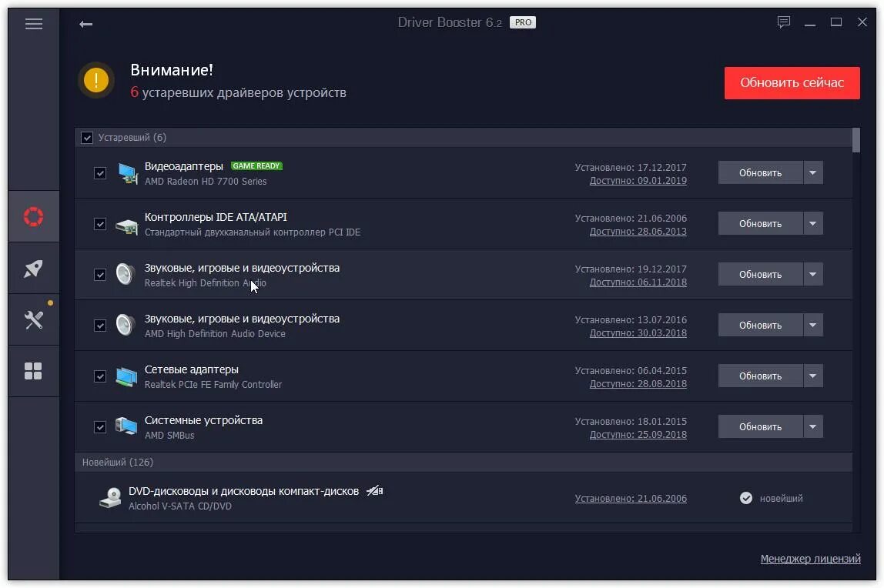Click Установлено: 17.12.2017 text
Image resolution: width=884 pixels, height=588 pixels.
631,167
